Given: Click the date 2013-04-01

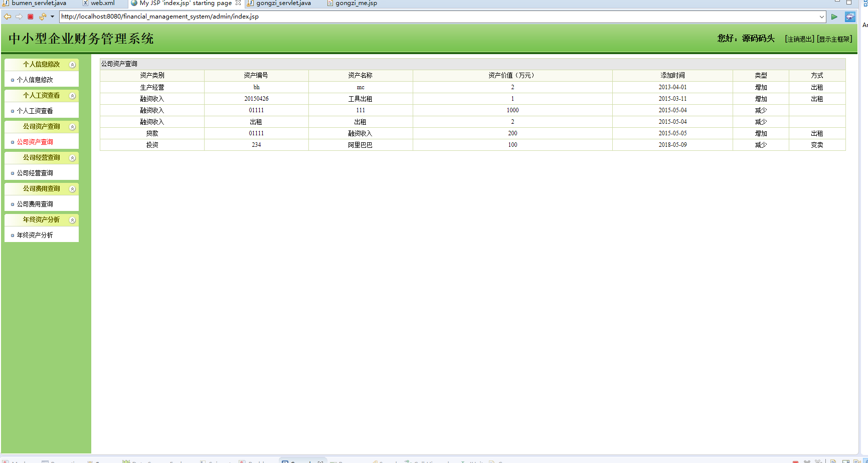Looking at the screenshot, I should (672, 87).
